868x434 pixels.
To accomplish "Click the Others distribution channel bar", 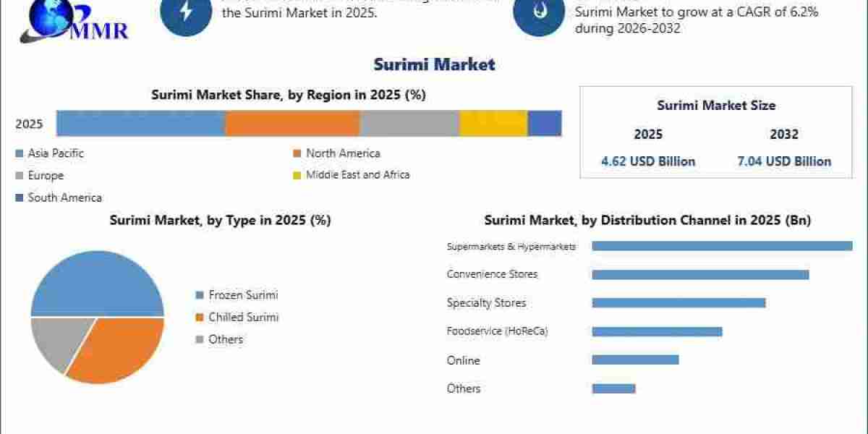I will tap(613, 388).
